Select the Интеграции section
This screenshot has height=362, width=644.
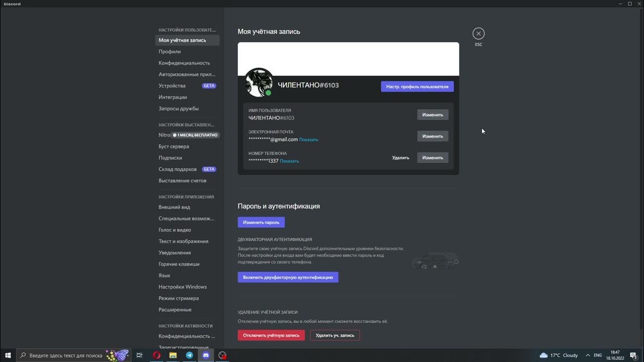(187, 97)
